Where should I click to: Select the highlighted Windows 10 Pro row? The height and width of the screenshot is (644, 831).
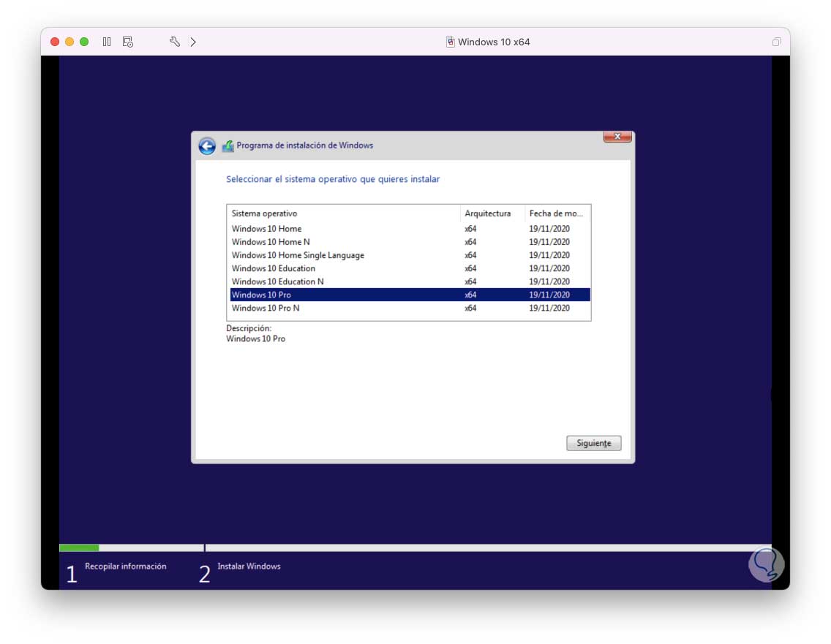click(410, 295)
